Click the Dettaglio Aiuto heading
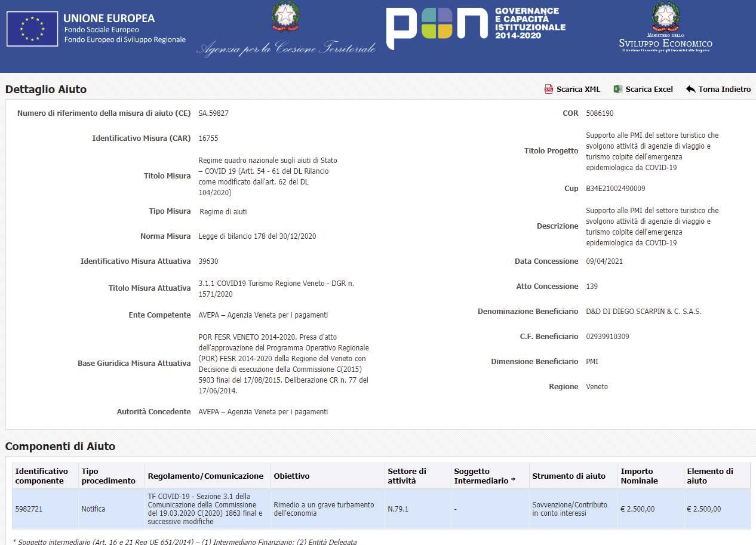The width and height of the screenshot is (756, 545). click(46, 90)
